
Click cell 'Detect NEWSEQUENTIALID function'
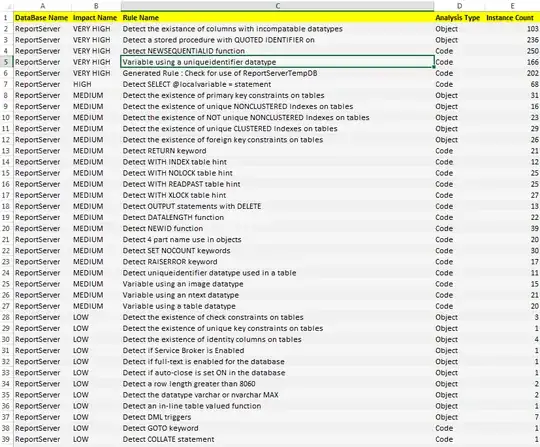[x=277, y=51]
